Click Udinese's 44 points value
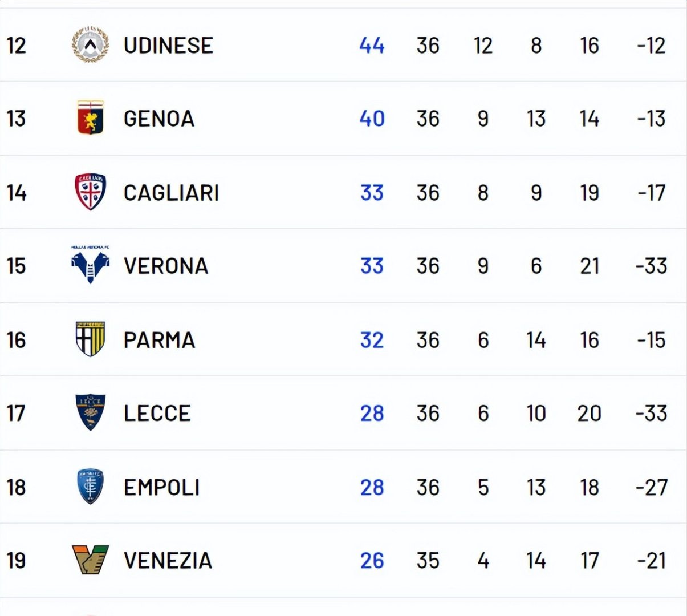Image resolution: width=687 pixels, height=616 pixels. point(372,46)
